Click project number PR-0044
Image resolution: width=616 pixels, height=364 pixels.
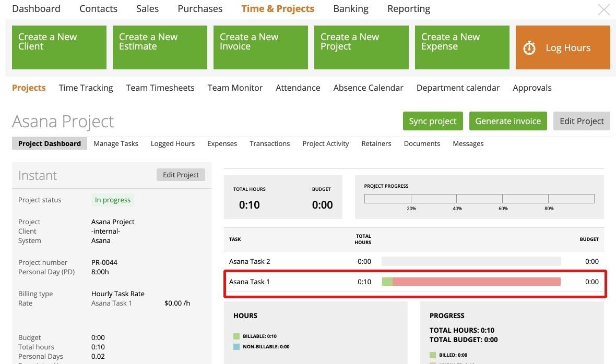(104, 262)
